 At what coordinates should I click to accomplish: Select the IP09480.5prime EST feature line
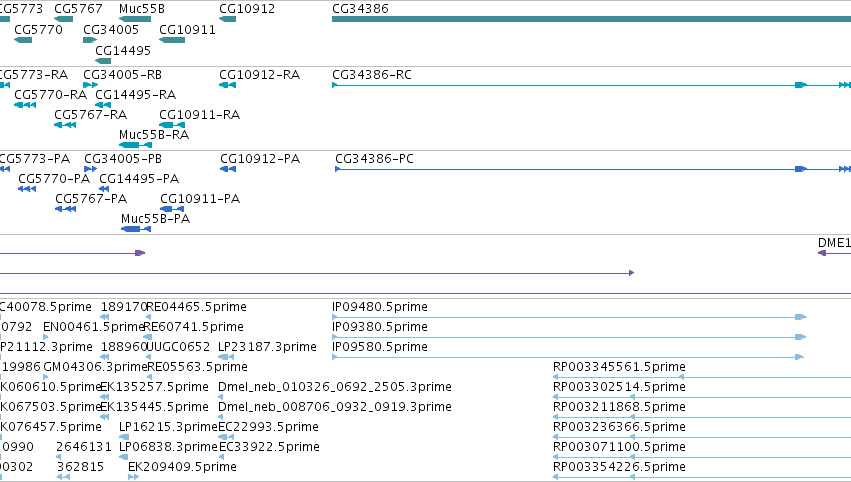[569, 317]
